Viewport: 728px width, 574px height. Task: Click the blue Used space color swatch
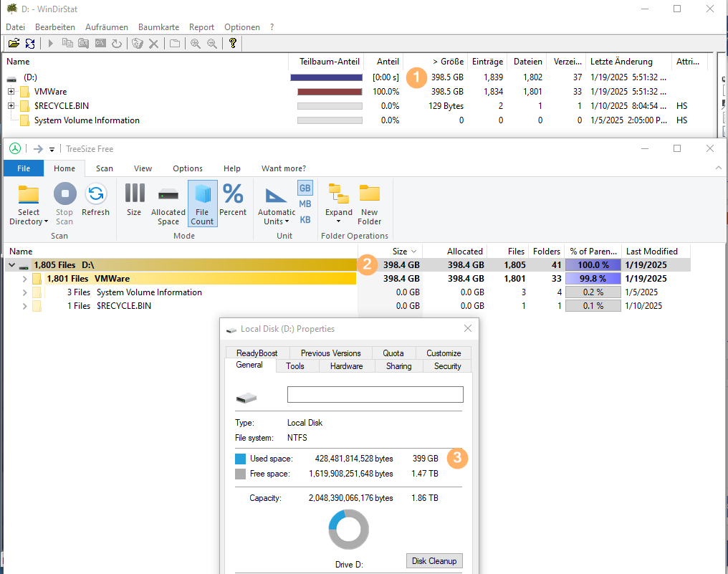coord(240,459)
